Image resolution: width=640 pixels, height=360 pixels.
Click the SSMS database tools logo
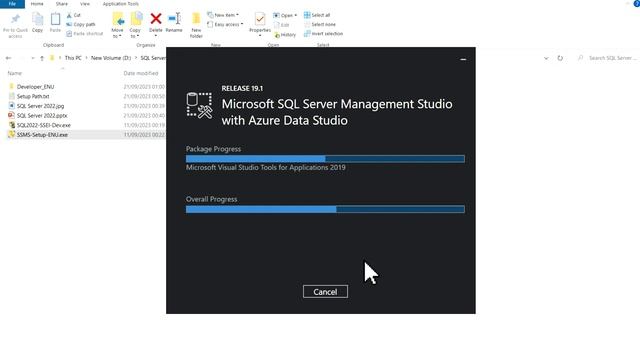point(199,106)
